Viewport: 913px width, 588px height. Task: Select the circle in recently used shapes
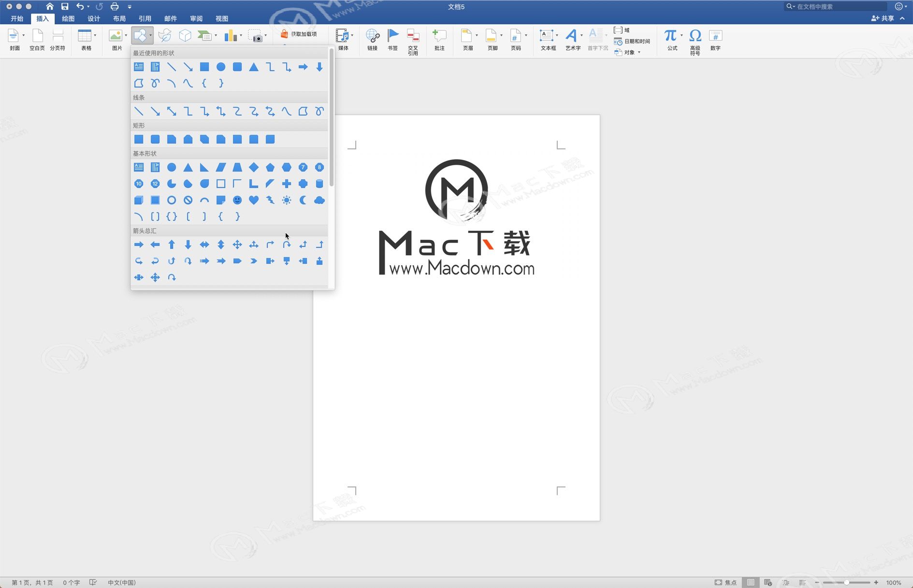(x=221, y=67)
